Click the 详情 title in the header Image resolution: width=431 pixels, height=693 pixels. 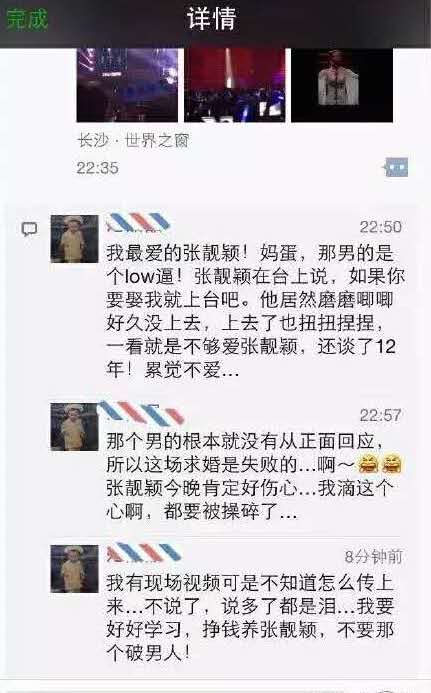coord(211,19)
